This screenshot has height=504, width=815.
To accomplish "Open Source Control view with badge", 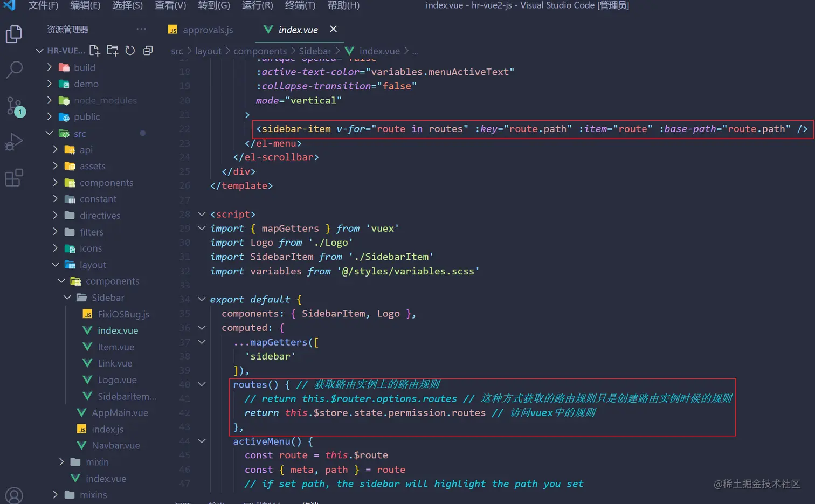I will pyautogui.click(x=15, y=106).
